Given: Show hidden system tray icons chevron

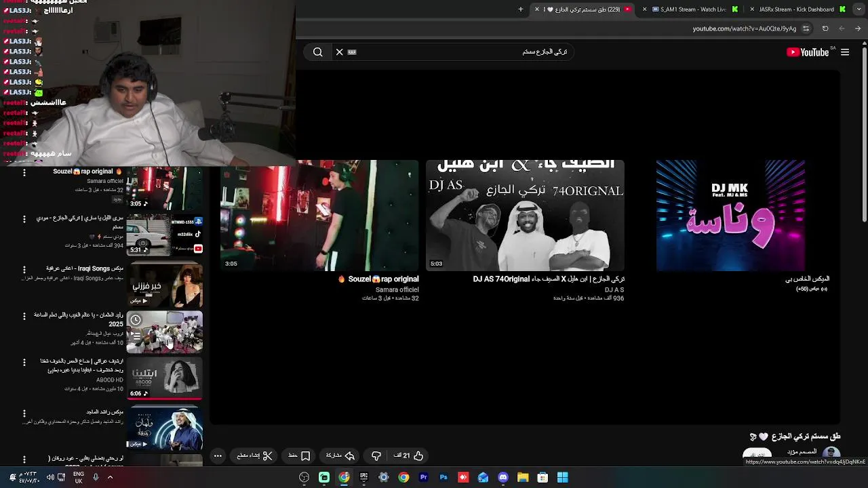Looking at the screenshot, I should pyautogui.click(x=110, y=477).
